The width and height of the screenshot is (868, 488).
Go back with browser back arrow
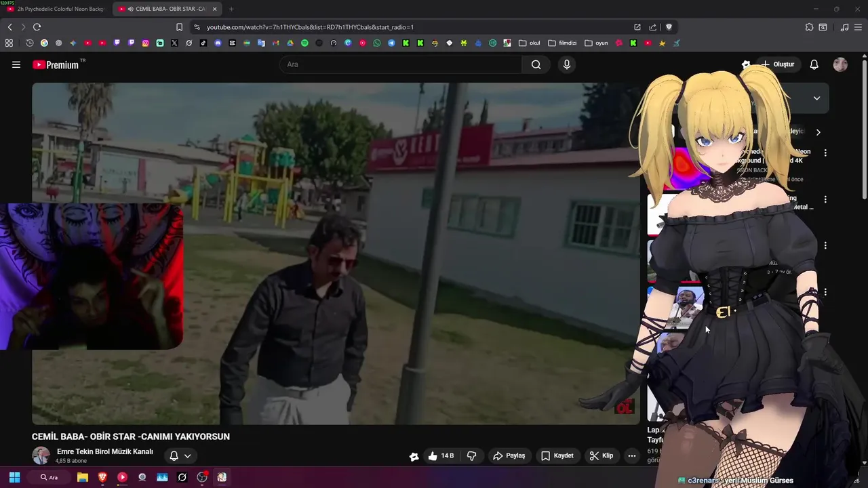9,27
